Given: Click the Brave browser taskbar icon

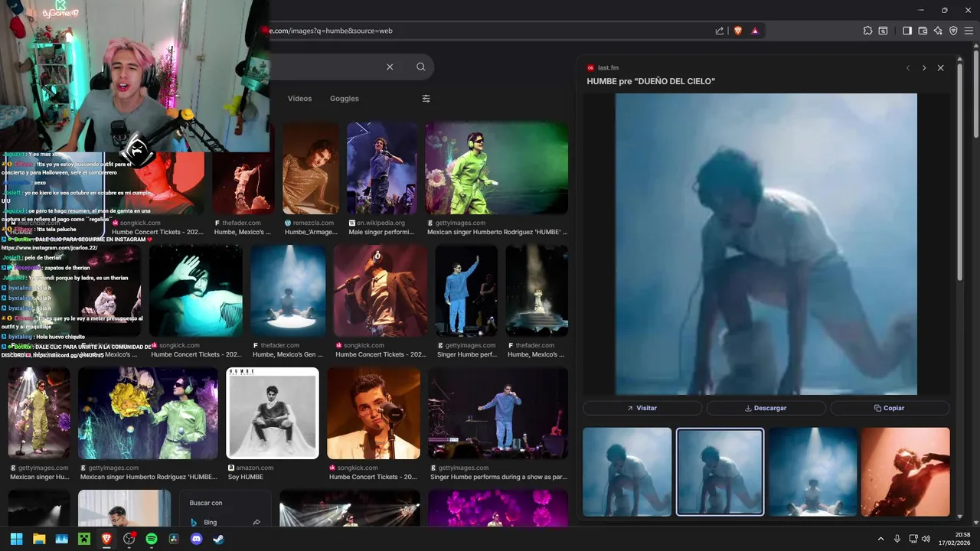Looking at the screenshot, I should (x=106, y=539).
